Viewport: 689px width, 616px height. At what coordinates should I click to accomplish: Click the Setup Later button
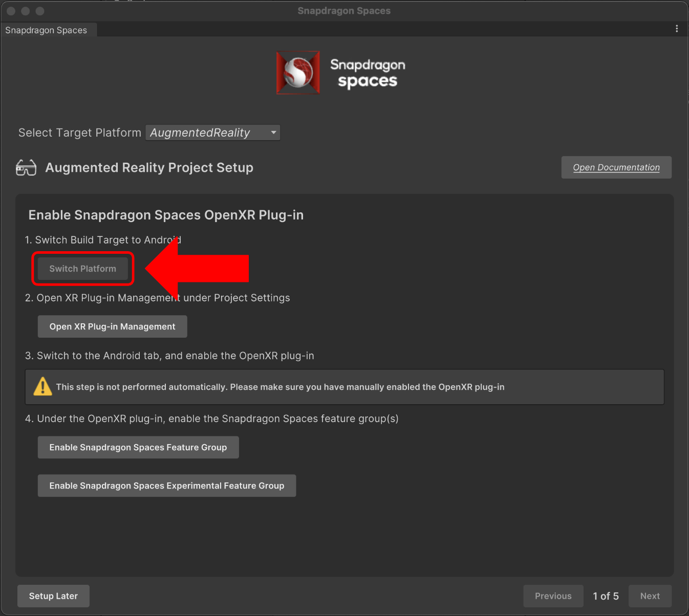click(x=53, y=596)
